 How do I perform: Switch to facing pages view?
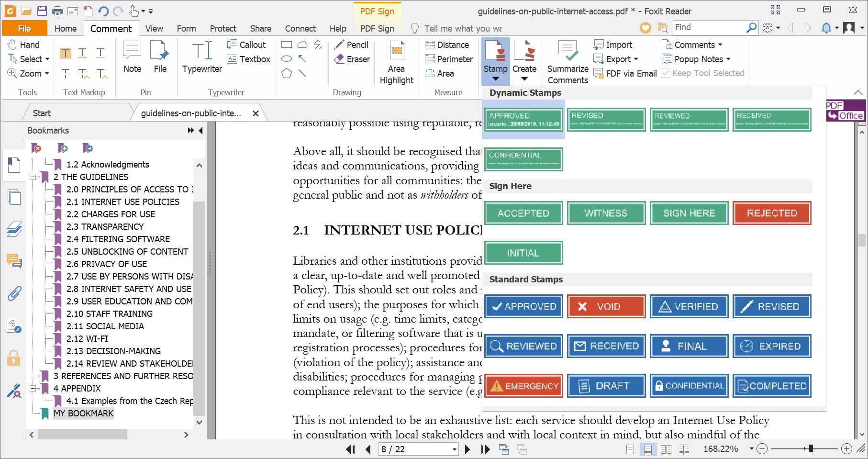point(666,449)
